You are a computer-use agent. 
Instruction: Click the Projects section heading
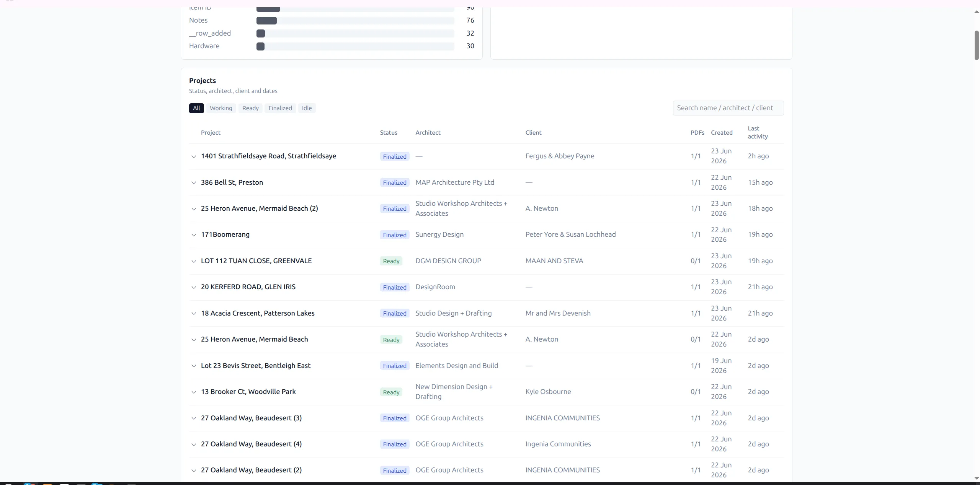coord(203,81)
